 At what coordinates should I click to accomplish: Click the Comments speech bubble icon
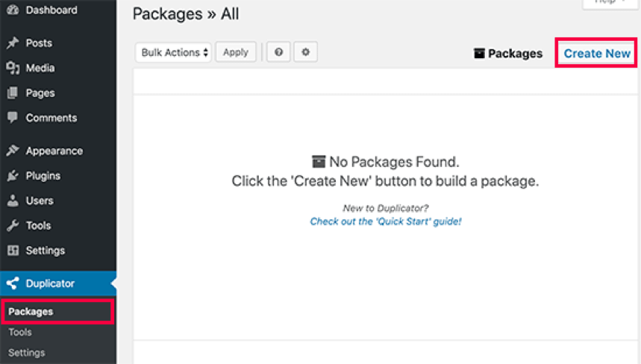coord(13,118)
